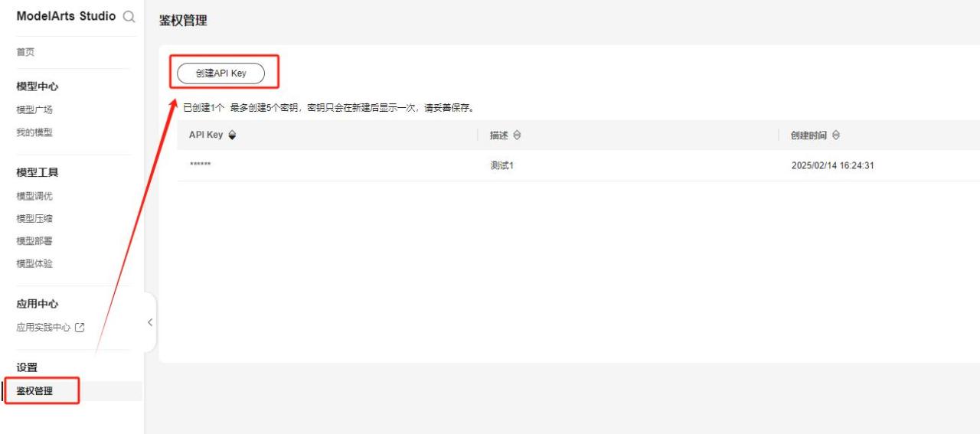Click the 设置 section heading
Screen dimensions: 980x434
coord(27,367)
